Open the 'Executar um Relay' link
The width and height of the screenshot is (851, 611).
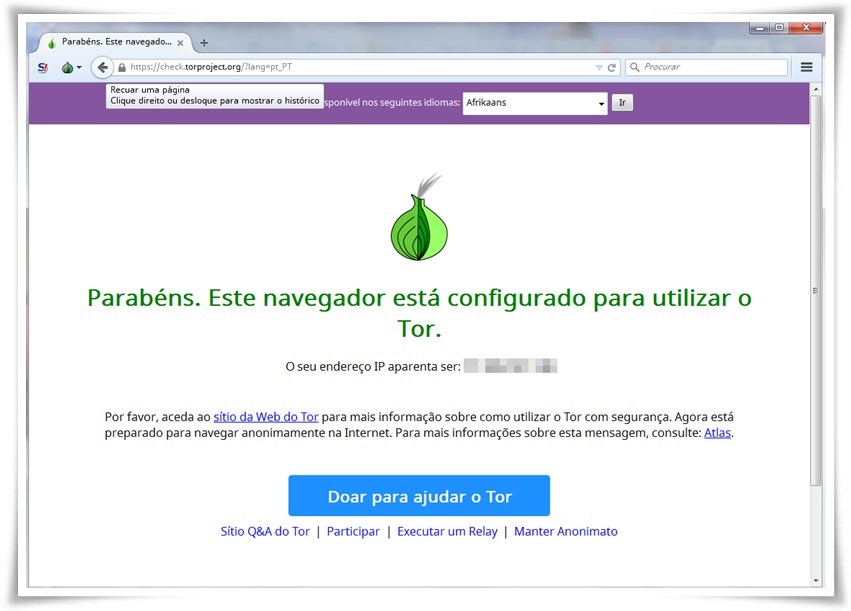[447, 531]
